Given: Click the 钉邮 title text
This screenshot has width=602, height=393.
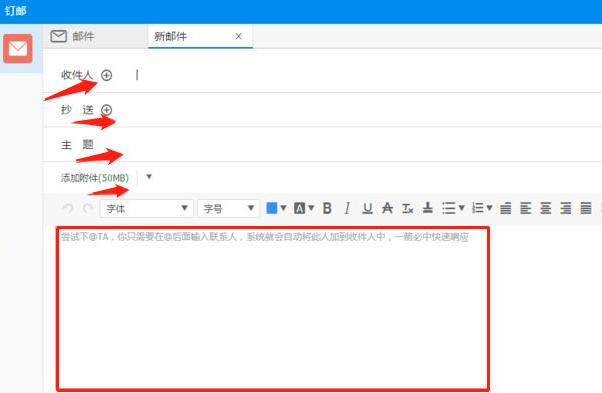Looking at the screenshot, I should pyautogui.click(x=15, y=10).
